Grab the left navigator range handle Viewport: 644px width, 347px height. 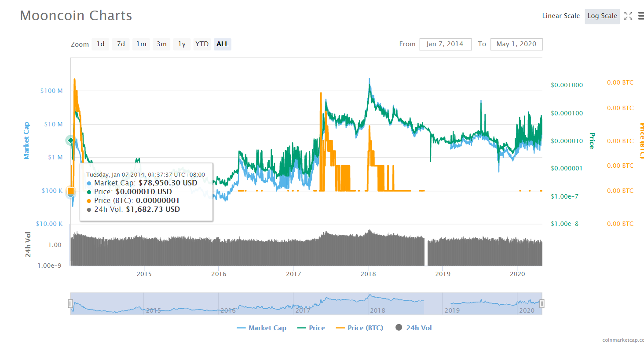[70, 303]
